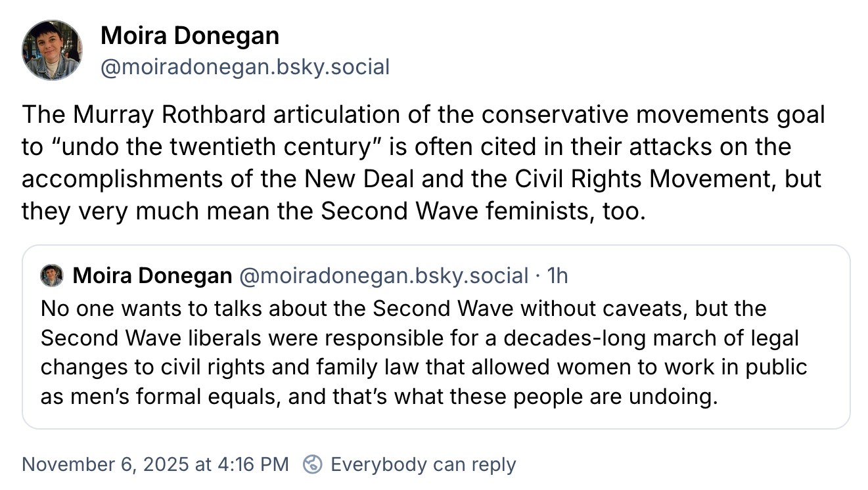
Task: Click the handle inside the quoted post
Action: [383, 276]
